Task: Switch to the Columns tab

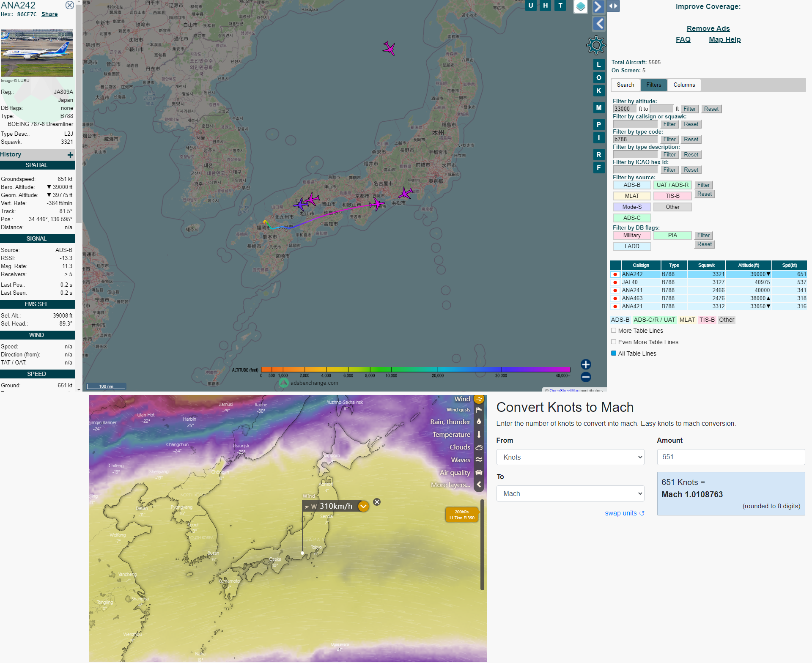Action: click(684, 85)
